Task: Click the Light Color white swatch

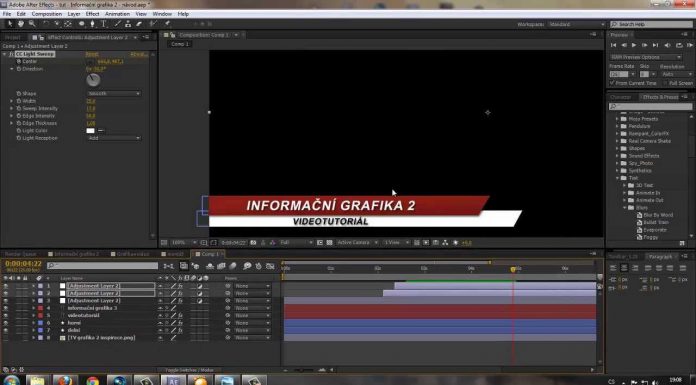Action: 91,131
